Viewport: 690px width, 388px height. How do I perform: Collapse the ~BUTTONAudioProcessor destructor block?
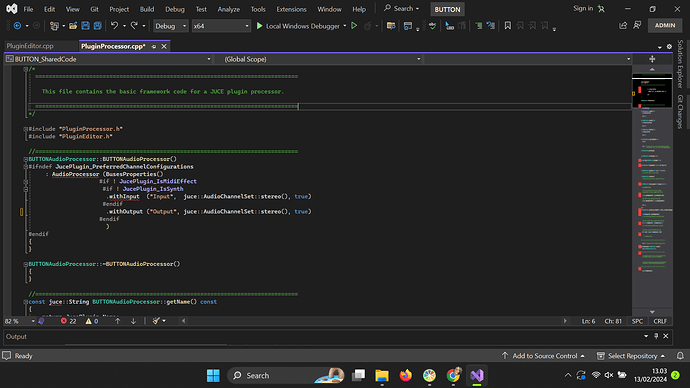click(x=26, y=264)
